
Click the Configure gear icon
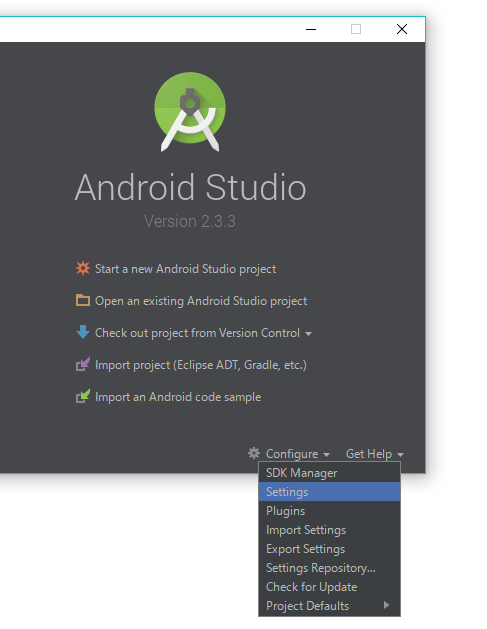(254, 453)
